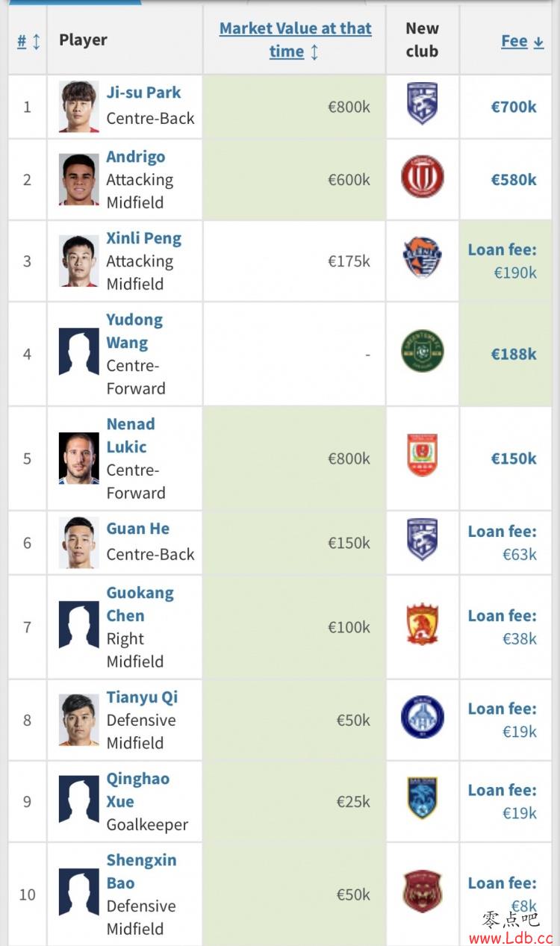Click the Guangzhou-style red crest beside Guokang Chen
560x946 pixels.
click(x=423, y=624)
